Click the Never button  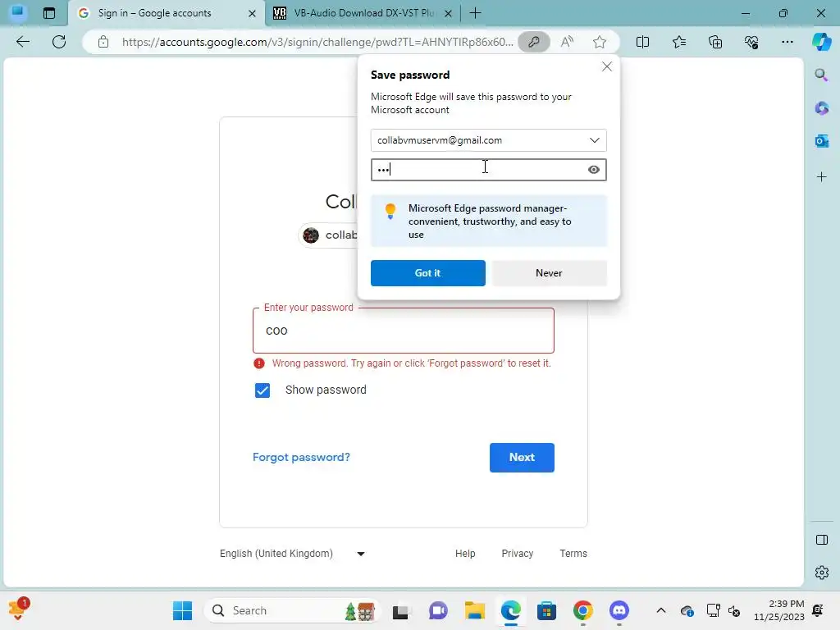[x=549, y=273]
